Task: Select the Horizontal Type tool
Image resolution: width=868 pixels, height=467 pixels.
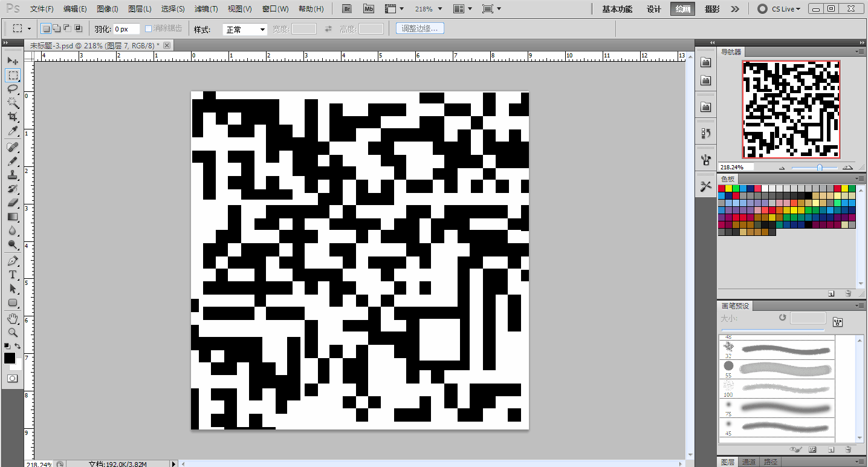Action: tap(12, 275)
